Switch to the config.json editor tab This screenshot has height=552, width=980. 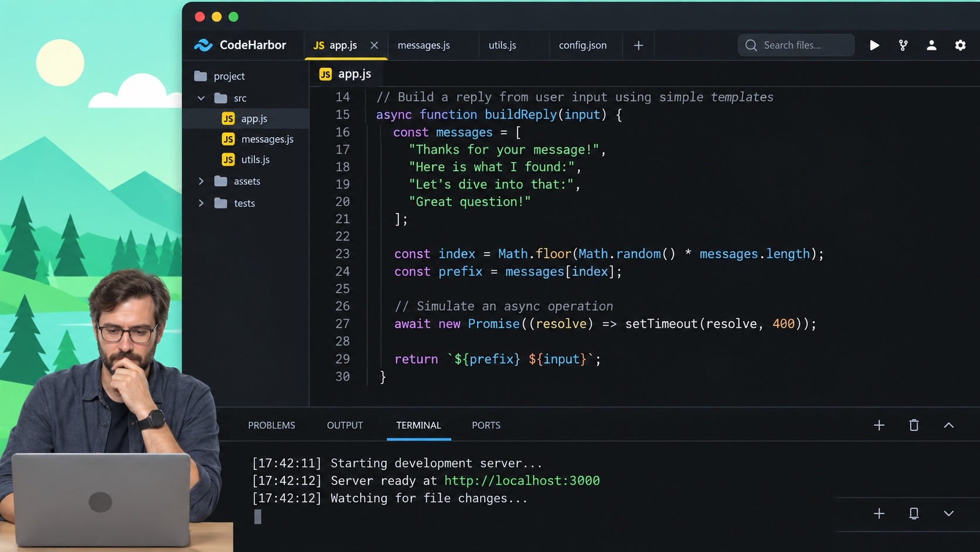[583, 45]
